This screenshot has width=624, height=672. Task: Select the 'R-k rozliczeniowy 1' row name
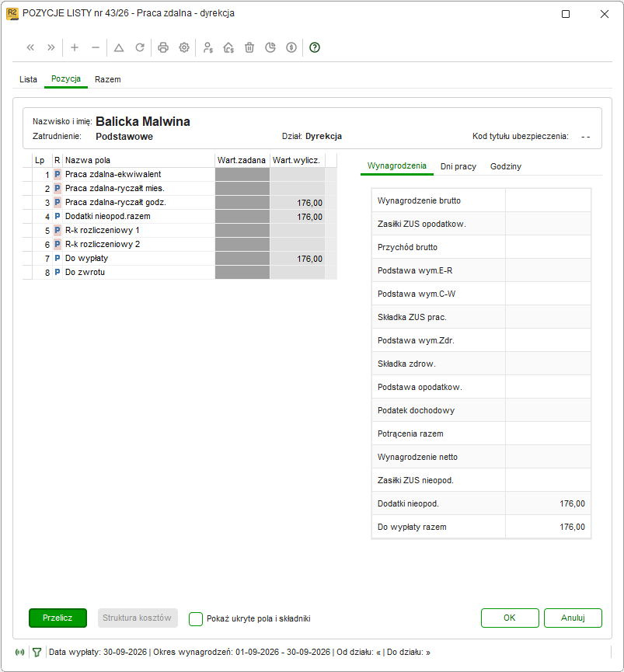[102, 231]
